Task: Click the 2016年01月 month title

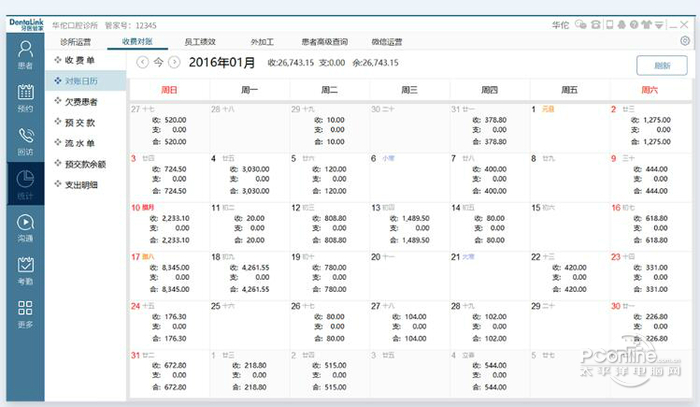Action: pos(222,62)
